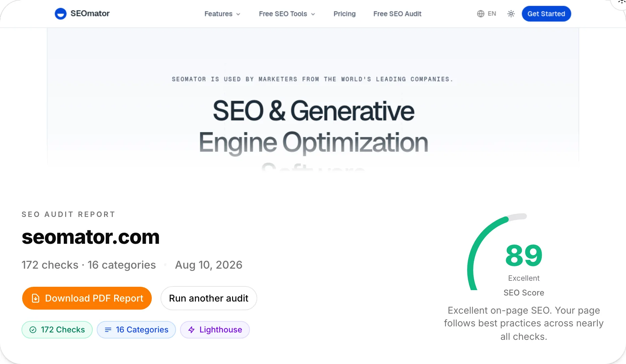Image resolution: width=626 pixels, height=364 pixels.
Task: Click the list lines icon in 16 Categories
Action: pos(108,330)
